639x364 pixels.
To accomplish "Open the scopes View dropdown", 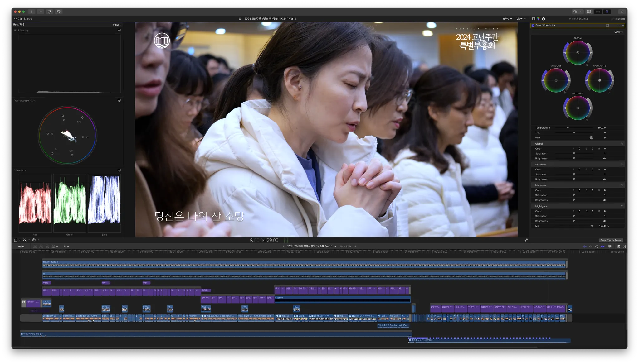I will click(x=117, y=25).
